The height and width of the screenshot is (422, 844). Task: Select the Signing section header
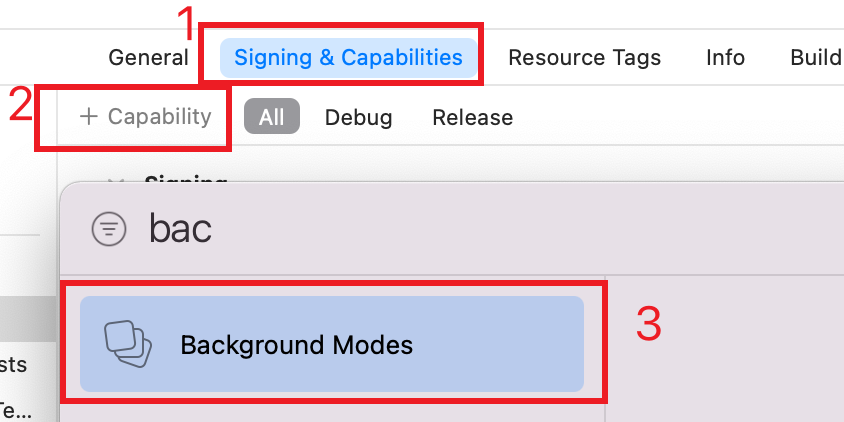pyautogui.click(x=186, y=181)
